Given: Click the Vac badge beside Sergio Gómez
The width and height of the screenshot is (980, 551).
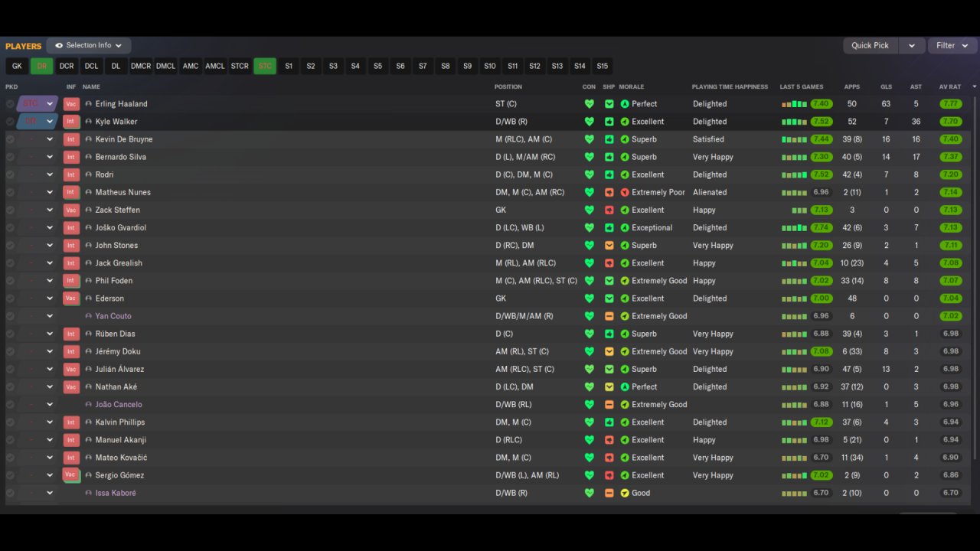Looking at the screenshot, I should click(71, 475).
